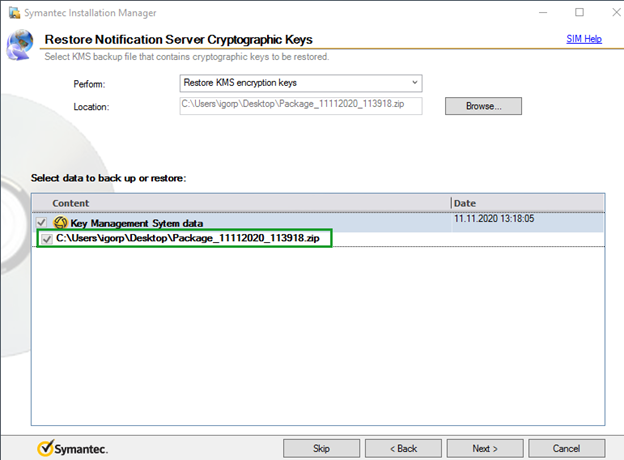Maximize the Symantec Installation Manager window

coord(579,12)
